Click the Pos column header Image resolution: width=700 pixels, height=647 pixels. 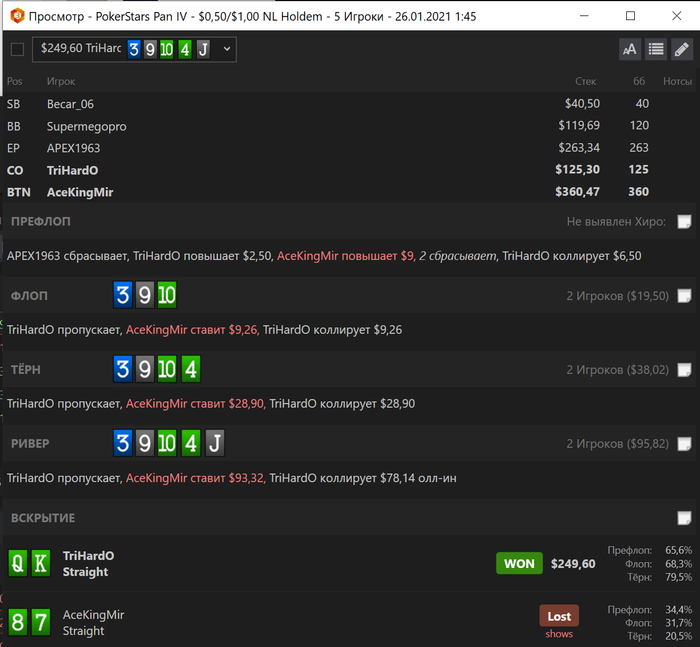[14, 81]
